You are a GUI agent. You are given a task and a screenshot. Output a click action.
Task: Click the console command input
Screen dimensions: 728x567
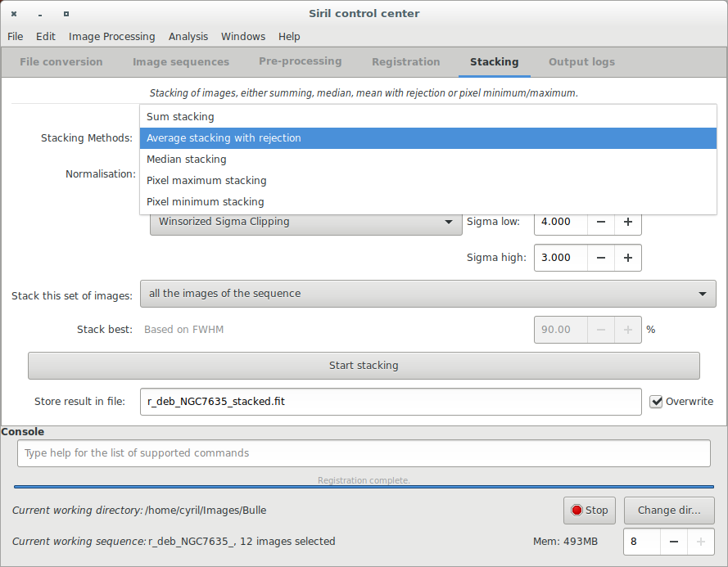[364, 453]
